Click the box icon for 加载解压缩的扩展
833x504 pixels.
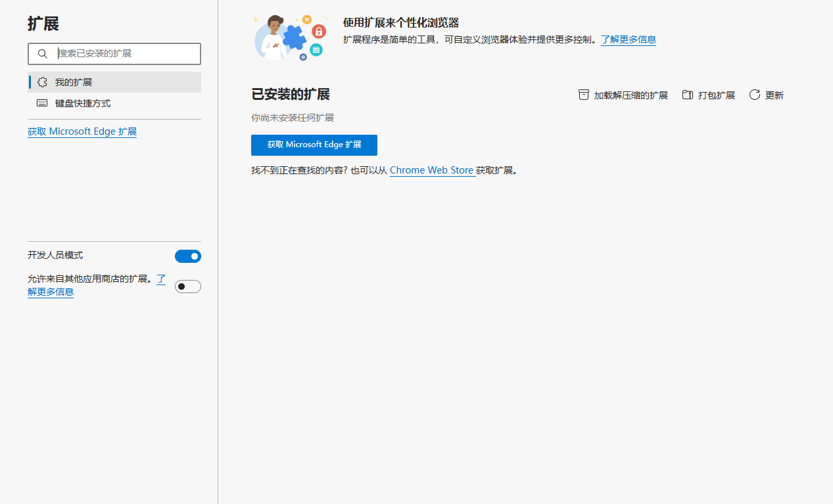584,95
